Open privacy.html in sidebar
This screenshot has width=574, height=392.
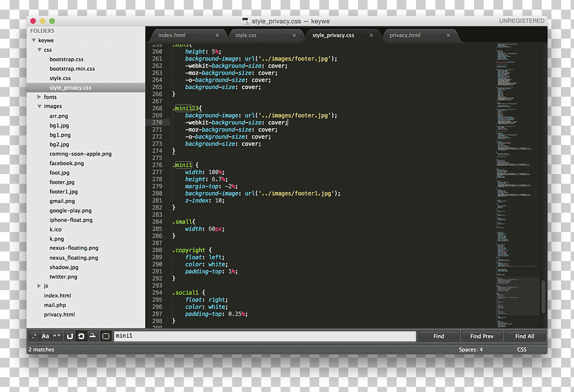[x=59, y=315]
